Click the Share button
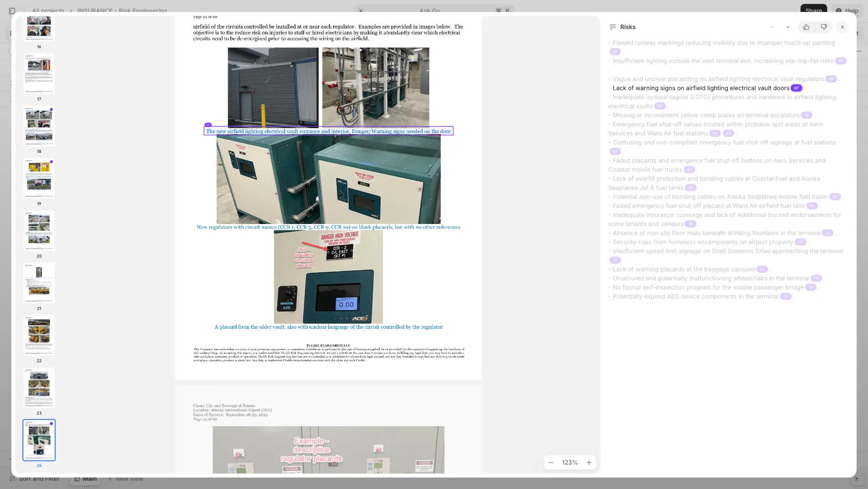This screenshot has height=489, width=868. 813,10
